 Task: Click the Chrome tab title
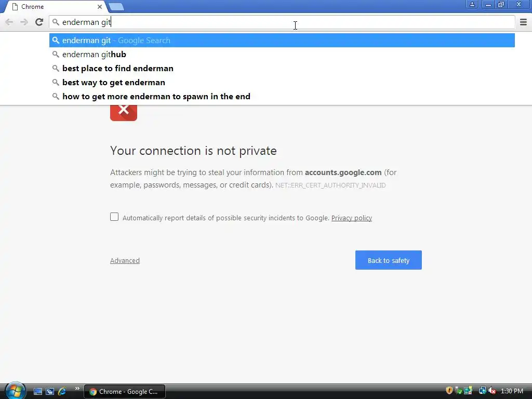click(33, 6)
